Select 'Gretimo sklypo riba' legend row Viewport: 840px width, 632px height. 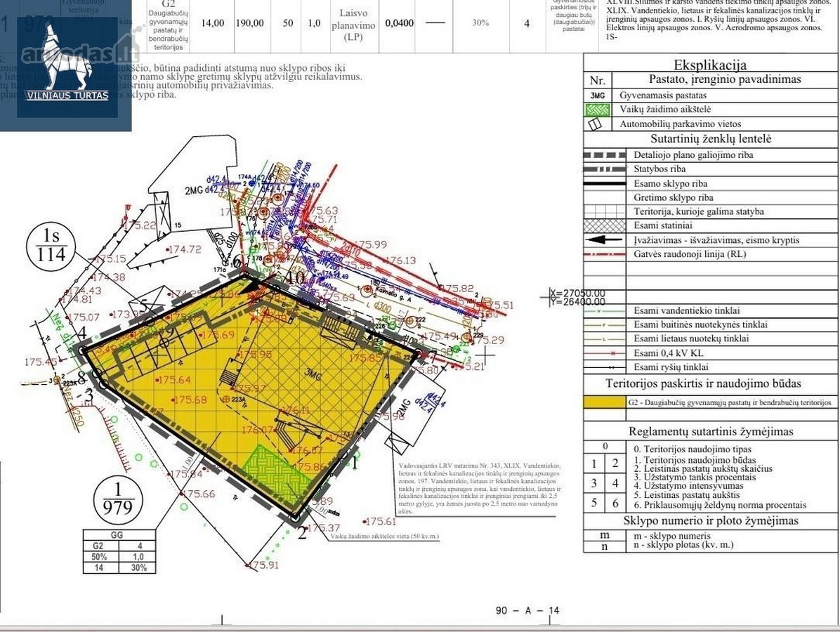[x=710, y=197]
